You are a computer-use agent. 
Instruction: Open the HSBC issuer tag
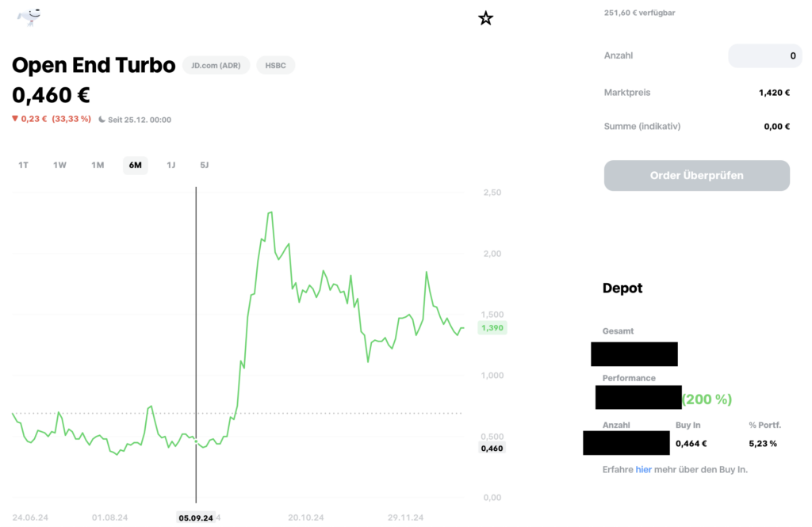(275, 65)
